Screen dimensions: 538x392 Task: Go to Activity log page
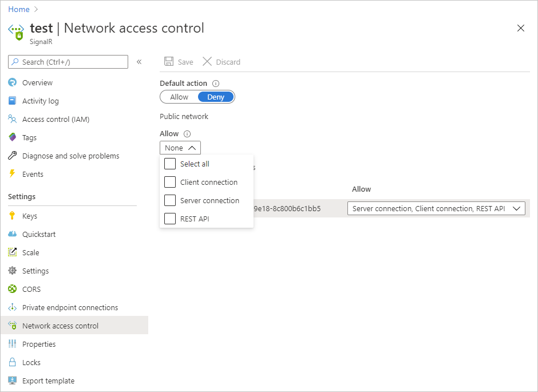pos(40,101)
